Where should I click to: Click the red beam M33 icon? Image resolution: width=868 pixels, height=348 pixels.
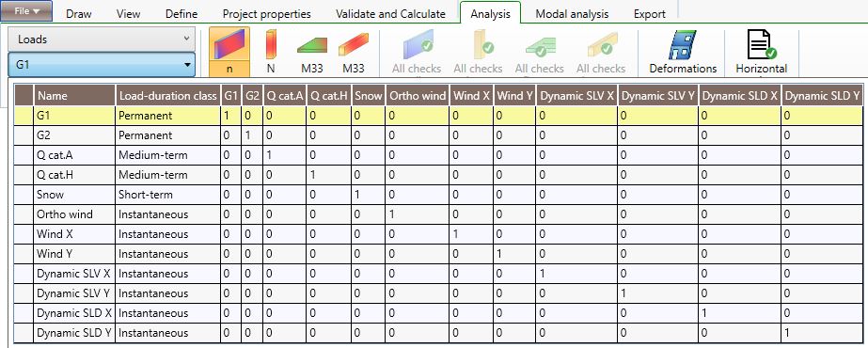tap(354, 52)
